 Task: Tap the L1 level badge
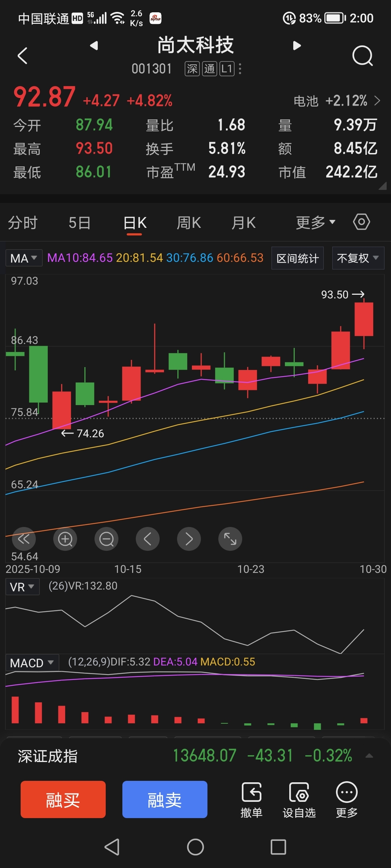click(x=227, y=69)
